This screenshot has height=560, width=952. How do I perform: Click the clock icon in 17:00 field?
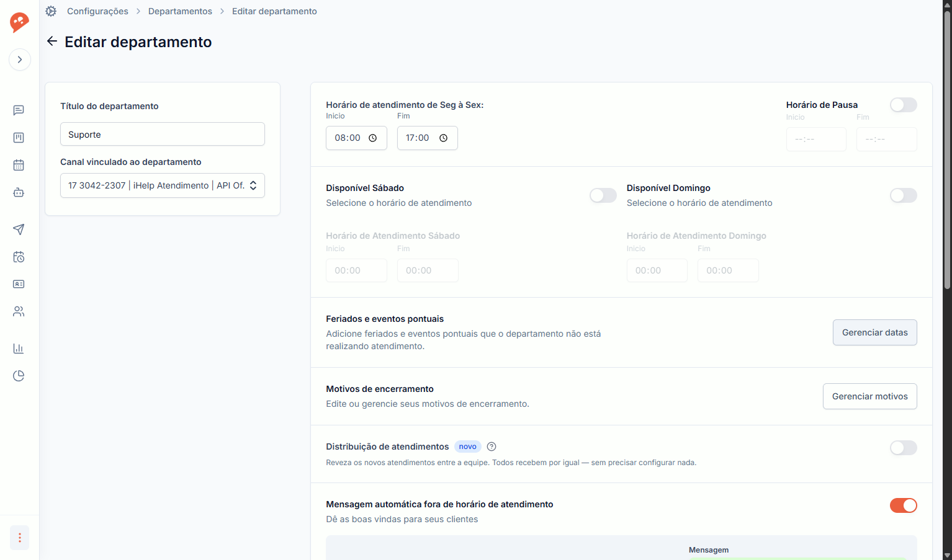444,138
